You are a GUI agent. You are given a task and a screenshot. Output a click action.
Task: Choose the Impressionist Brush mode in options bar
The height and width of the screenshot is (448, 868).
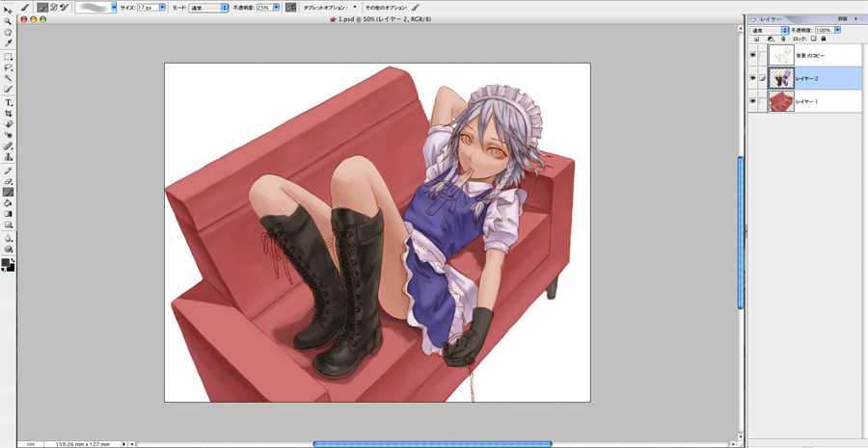(x=54, y=7)
